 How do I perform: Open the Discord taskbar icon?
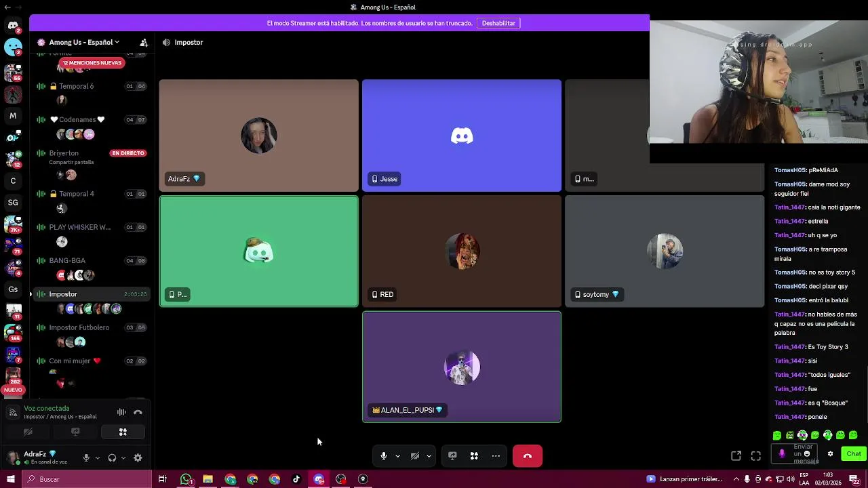319,479
